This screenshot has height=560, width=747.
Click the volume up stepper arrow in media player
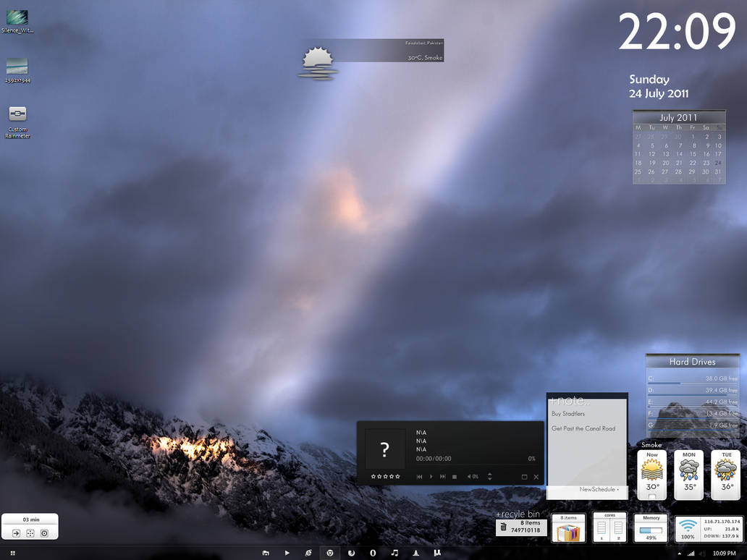point(490,474)
